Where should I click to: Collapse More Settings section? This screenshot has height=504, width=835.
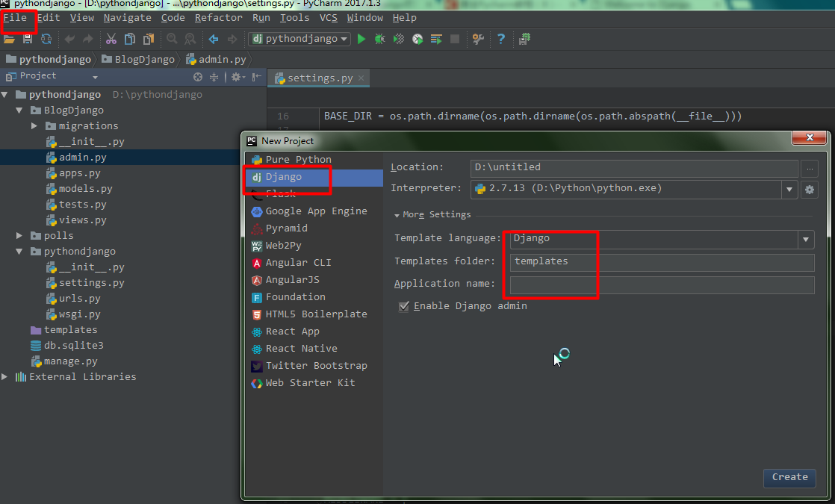point(397,216)
